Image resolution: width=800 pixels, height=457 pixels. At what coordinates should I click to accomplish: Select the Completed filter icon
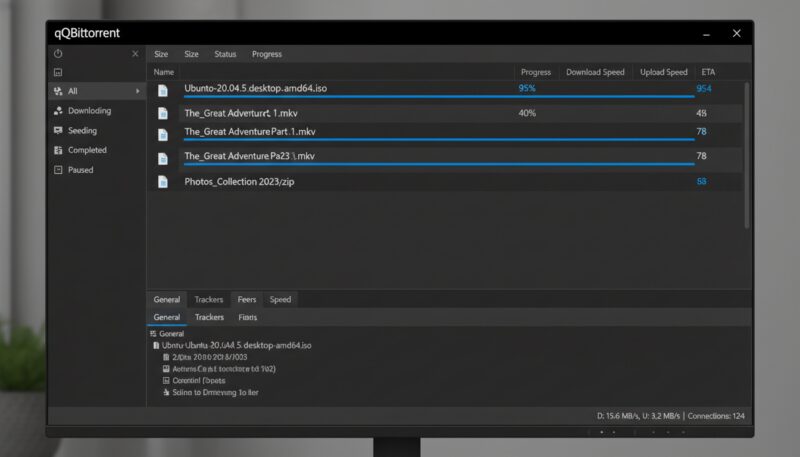[x=58, y=150]
